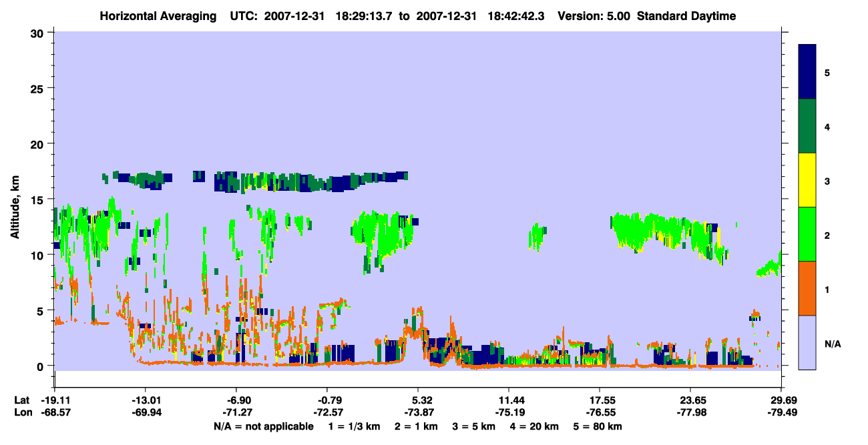The width and height of the screenshot is (868, 445).
Task: Click legend text '4 = 20 km'
Action: (x=534, y=426)
